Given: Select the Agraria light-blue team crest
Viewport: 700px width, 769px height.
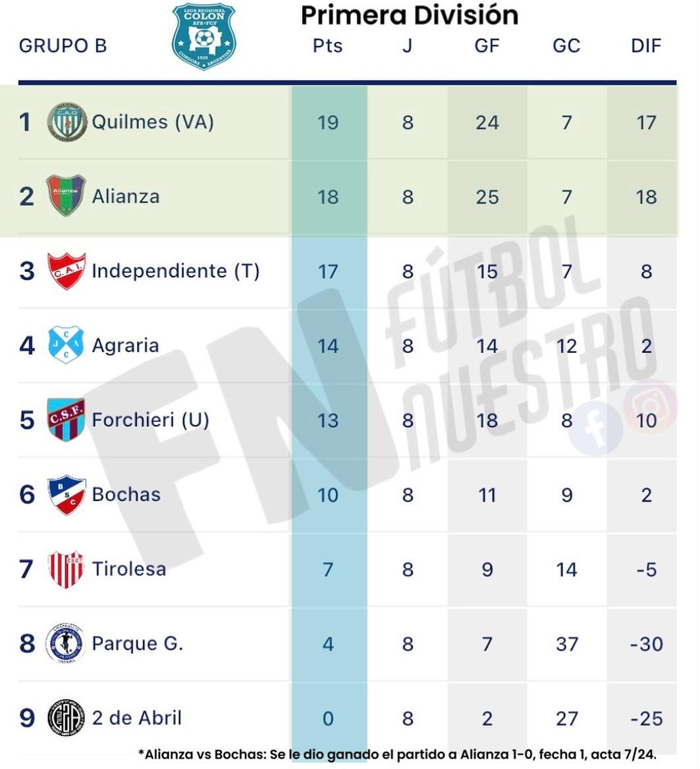Looking at the screenshot, I should 66,345.
